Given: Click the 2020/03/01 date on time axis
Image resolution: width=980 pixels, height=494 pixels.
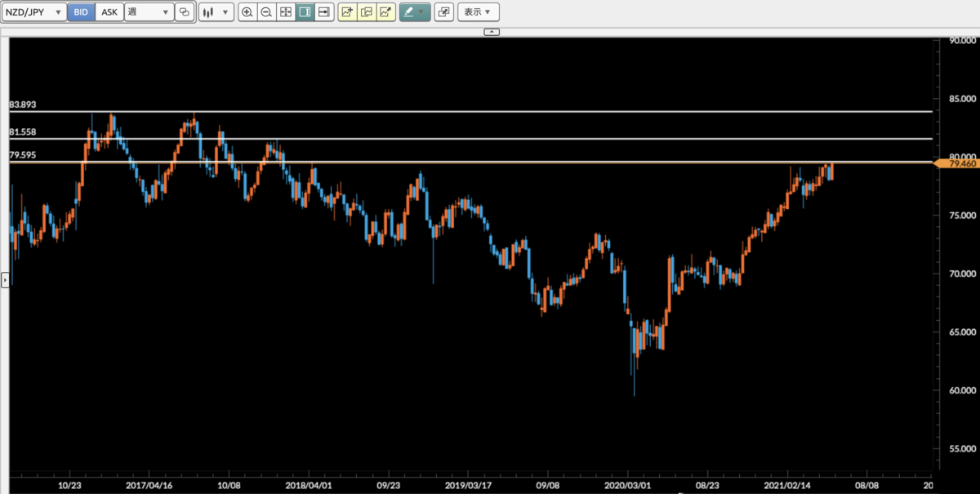Looking at the screenshot, I should click(628, 484).
